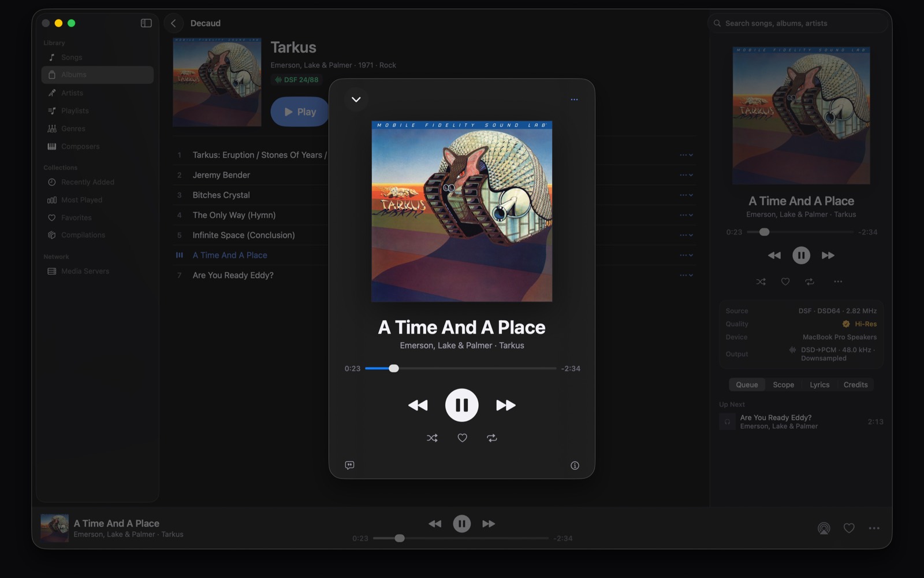Select the playing track A Time And A Place
The height and width of the screenshot is (578, 924).
[x=230, y=255]
